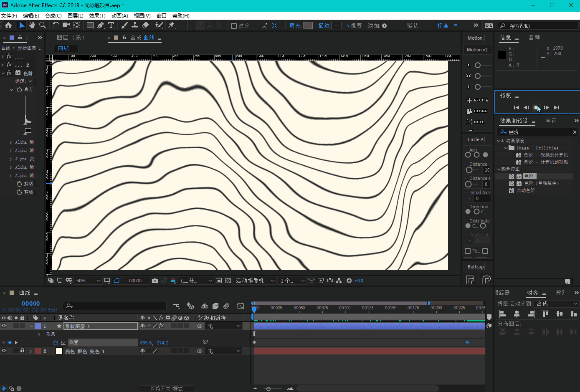This screenshot has width=580, height=392.
Task: Select the Pen tool
Action: 101,25
